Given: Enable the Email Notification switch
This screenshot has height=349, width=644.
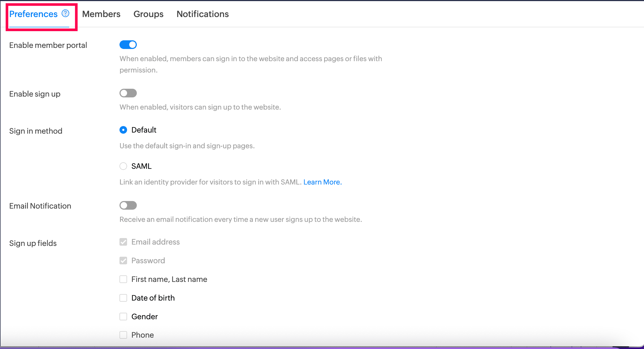Looking at the screenshot, I should click(x=128, y=205).
